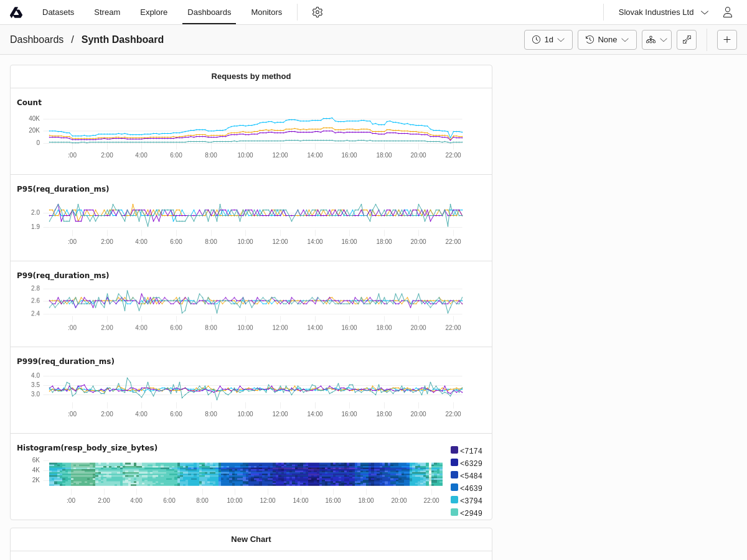747x560 pixels.
Task: Navigate to the Monitors tab
Action: pos(266,12)
